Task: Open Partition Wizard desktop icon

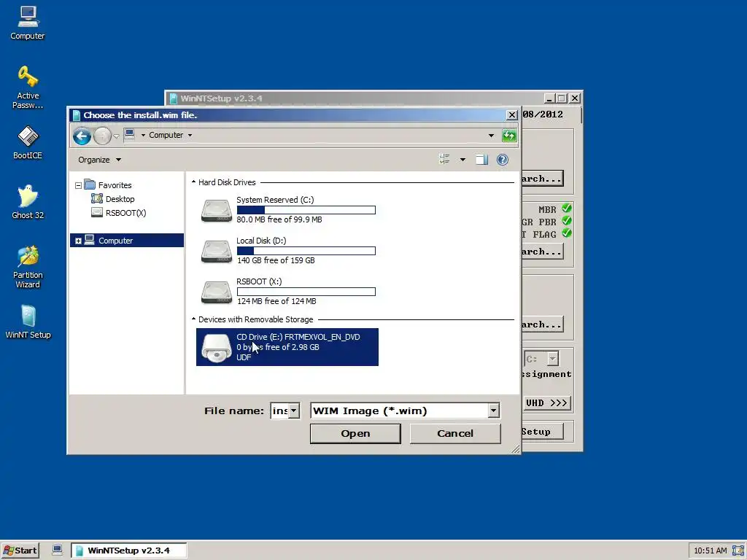Action: click(x=28, y=267)
